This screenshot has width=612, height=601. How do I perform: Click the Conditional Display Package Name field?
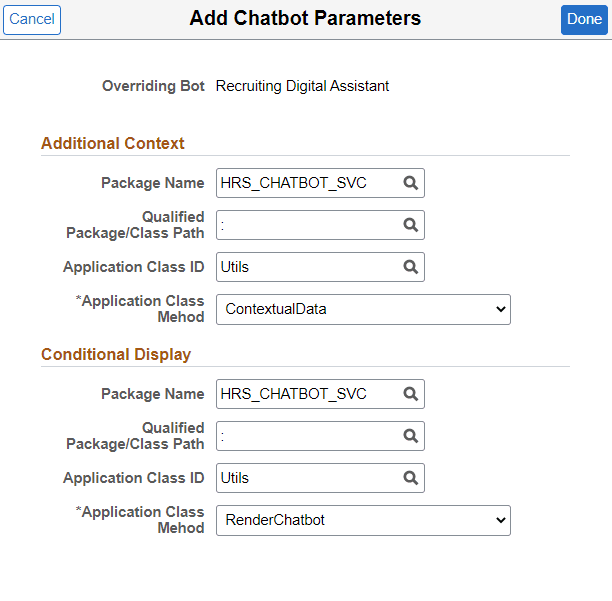click(x=307, y=394)
